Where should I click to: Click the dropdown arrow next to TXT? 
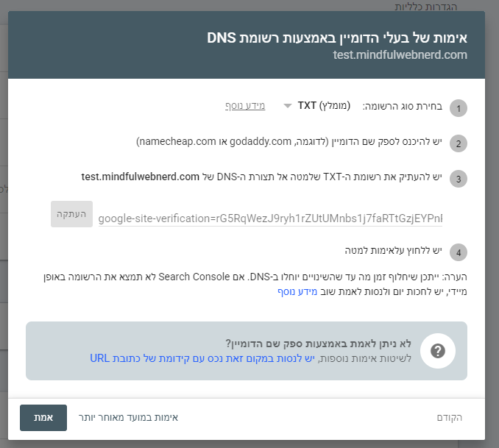[x=288, y=106]
